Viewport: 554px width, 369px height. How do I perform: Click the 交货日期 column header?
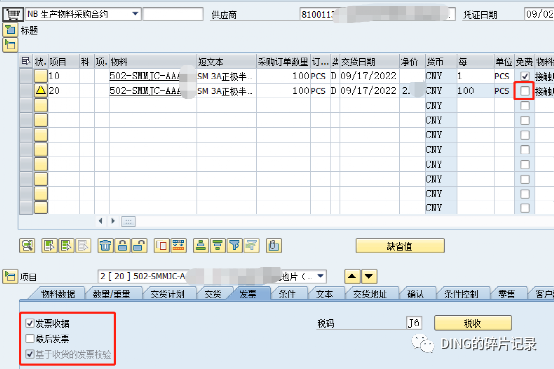coord(369,62)
